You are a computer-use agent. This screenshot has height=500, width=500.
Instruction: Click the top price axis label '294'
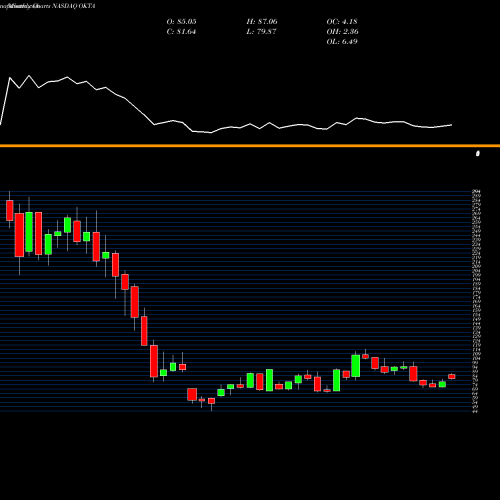(x=476, y=191)
